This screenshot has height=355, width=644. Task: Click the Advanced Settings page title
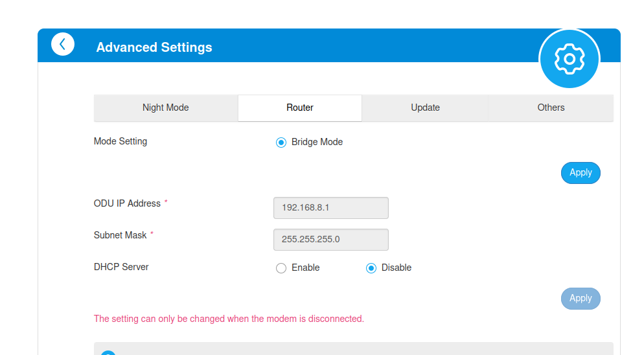[154, 47]
